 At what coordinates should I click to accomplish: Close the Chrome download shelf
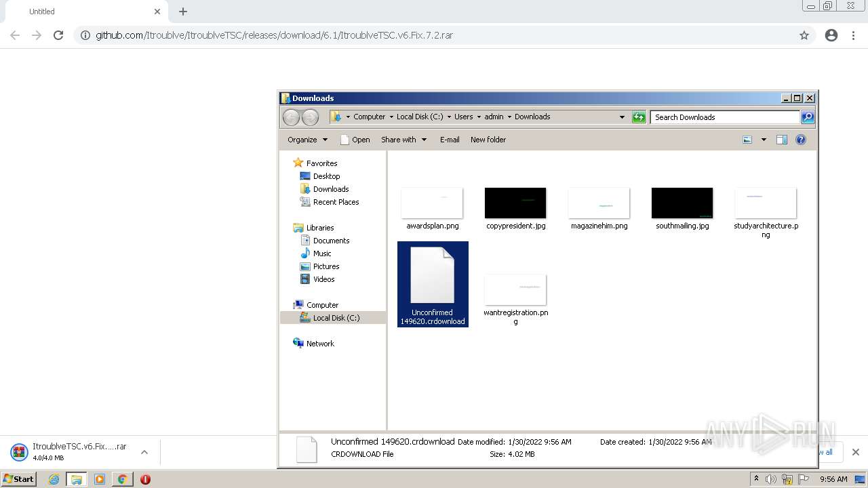pos(856,452)
